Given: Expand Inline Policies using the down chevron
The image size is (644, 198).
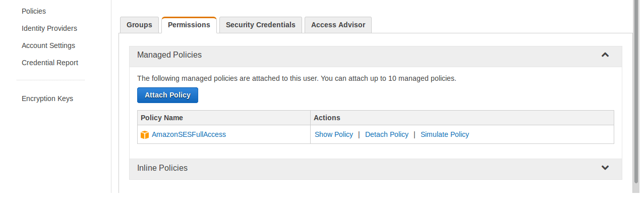Looking at the screenshot, I should pos(605,168).
